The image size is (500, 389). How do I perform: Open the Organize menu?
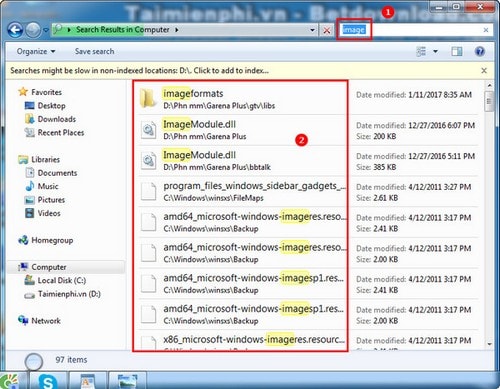[x=36, y=51]
